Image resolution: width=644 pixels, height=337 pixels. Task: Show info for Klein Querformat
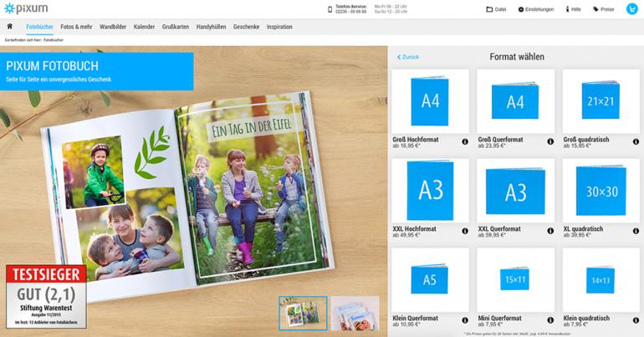(x=465, y=320)
